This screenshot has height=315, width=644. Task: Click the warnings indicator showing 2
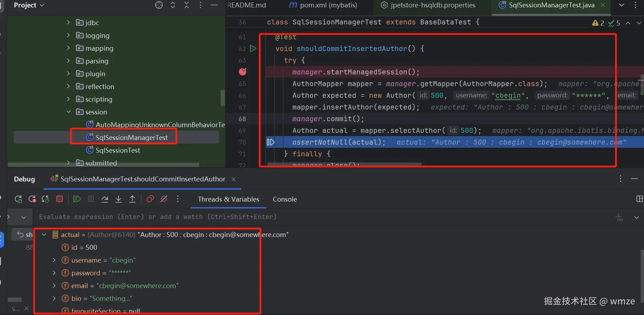(x=598, y=23)
